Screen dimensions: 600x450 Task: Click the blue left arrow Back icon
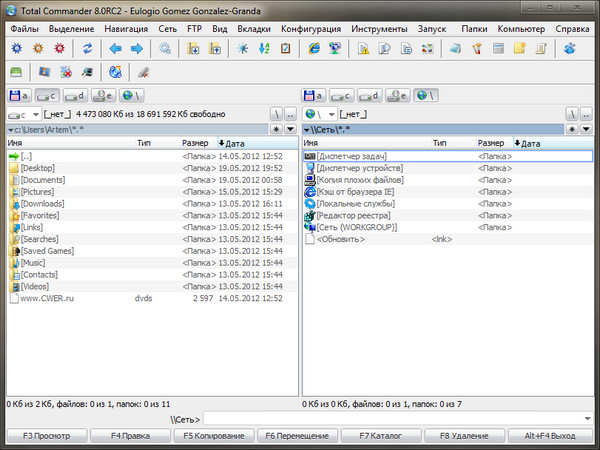[115, 48]
